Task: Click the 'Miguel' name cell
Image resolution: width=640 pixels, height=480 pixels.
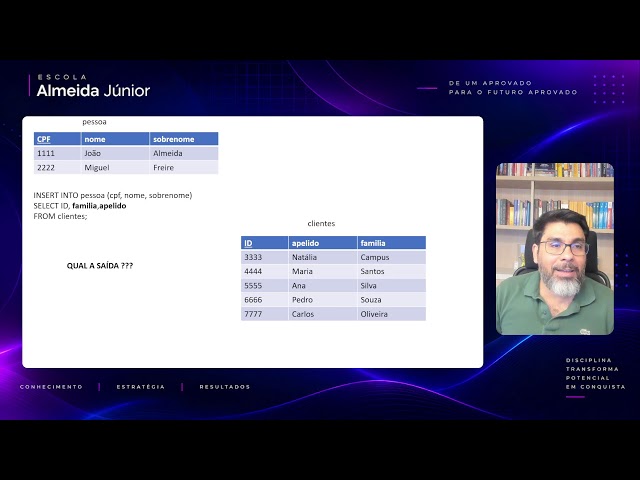Action: click(x=115, y=167)
